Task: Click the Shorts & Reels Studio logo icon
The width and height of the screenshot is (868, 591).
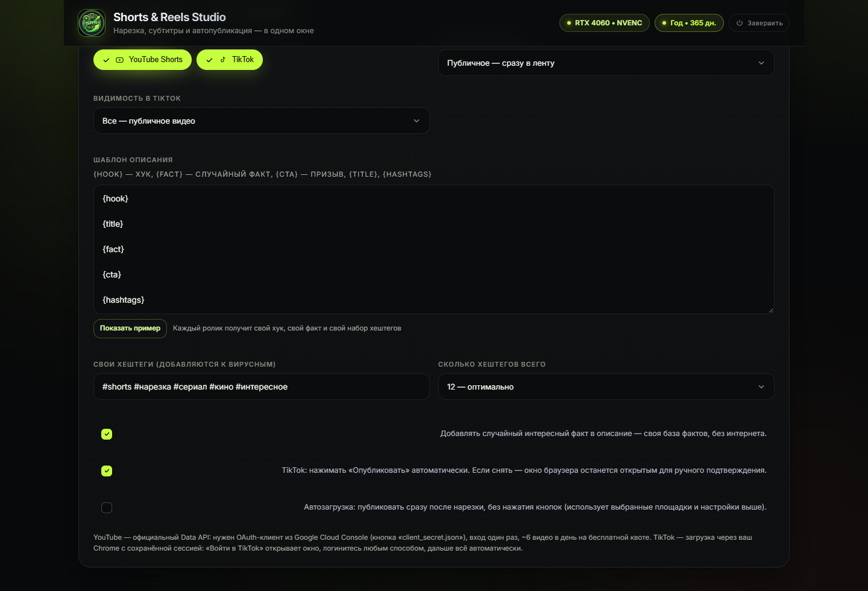Action: pos(92,23)
